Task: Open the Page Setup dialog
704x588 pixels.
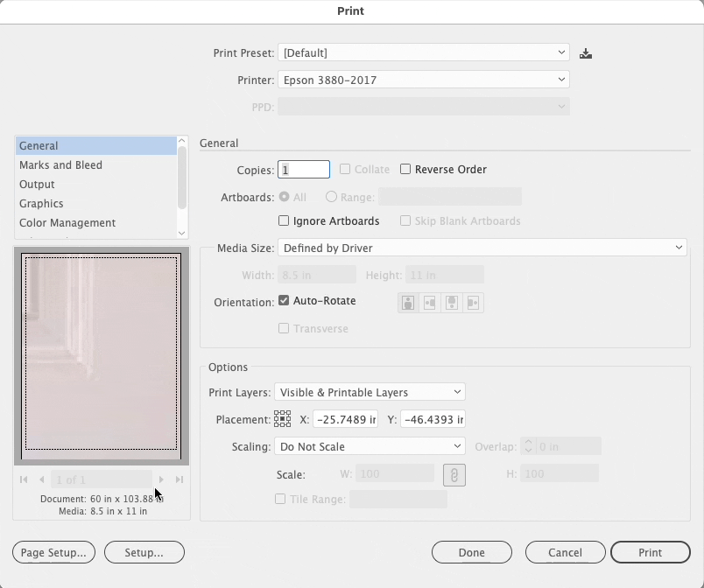Action: pyautogui.click(x=53, y=552)
